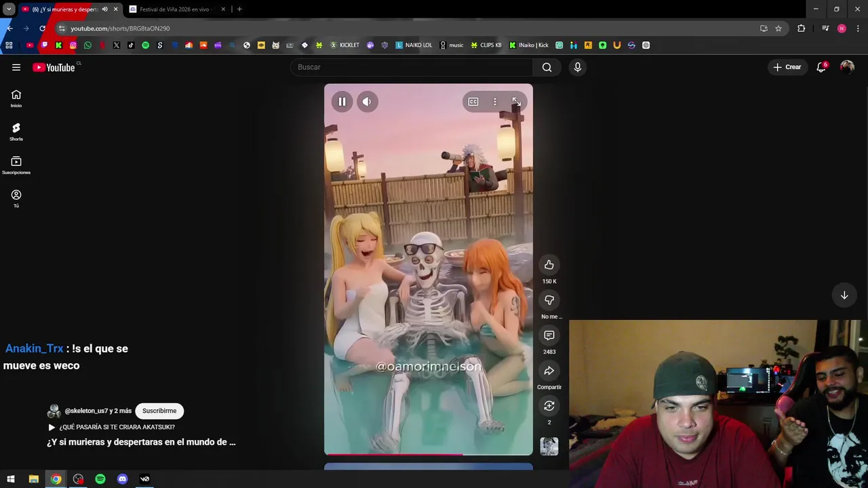Image resolution: width=868 pixels, height=488 pixels.
Task: Install app via the address bar icon
Action: (x=764, y=28)
